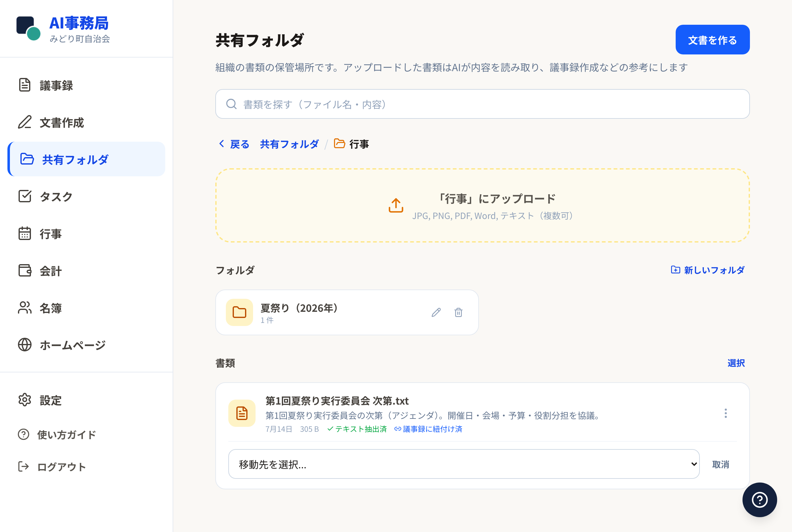Focus the 書類を探す search field

(x=482, y=104)
